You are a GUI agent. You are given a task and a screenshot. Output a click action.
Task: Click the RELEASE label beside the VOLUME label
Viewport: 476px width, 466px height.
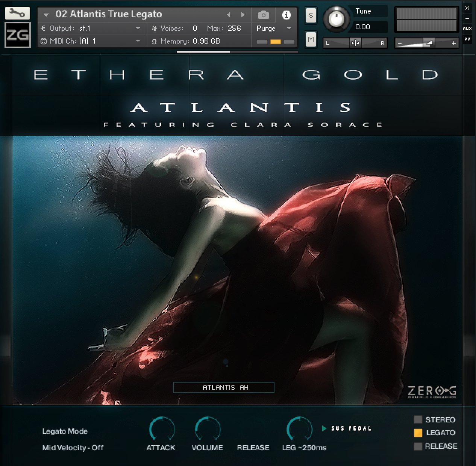click(253, 448)
